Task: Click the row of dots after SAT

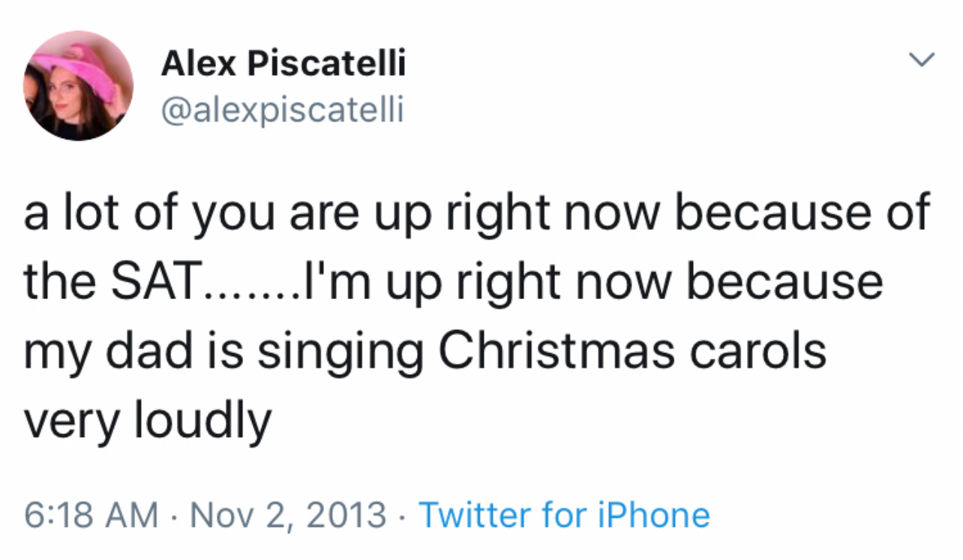Action: (x=253, y=292)
